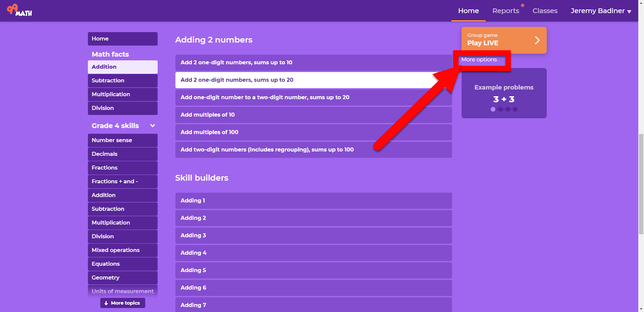Select Add two-digit numbers with regrouping

[x=314, y=150]
